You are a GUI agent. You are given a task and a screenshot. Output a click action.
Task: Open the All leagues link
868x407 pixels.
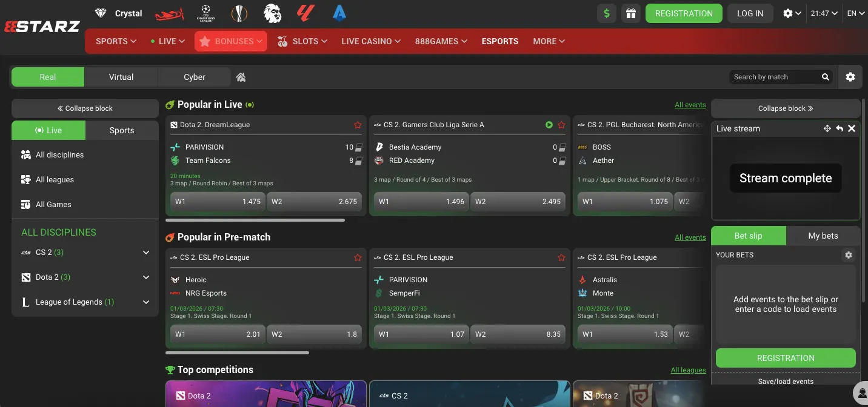(x=689, y=370)
